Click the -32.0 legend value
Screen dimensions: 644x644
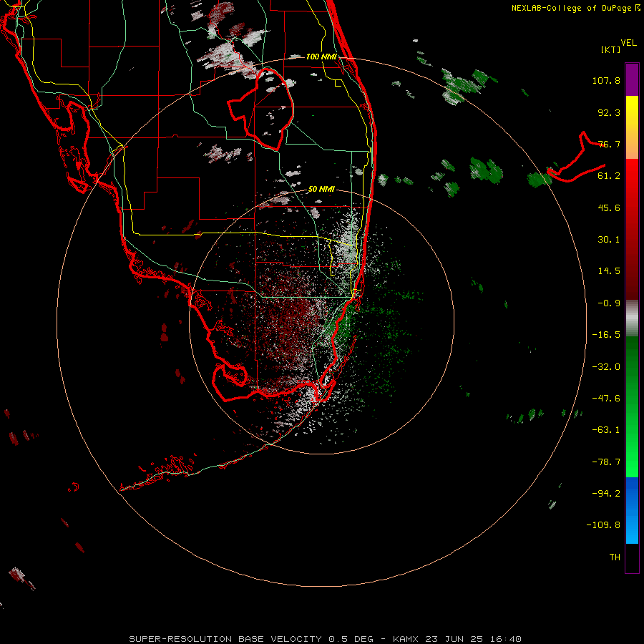606,367
